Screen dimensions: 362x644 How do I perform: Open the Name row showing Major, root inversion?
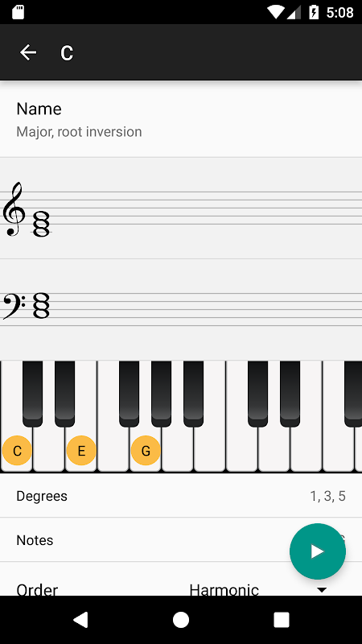coord(181,119)
